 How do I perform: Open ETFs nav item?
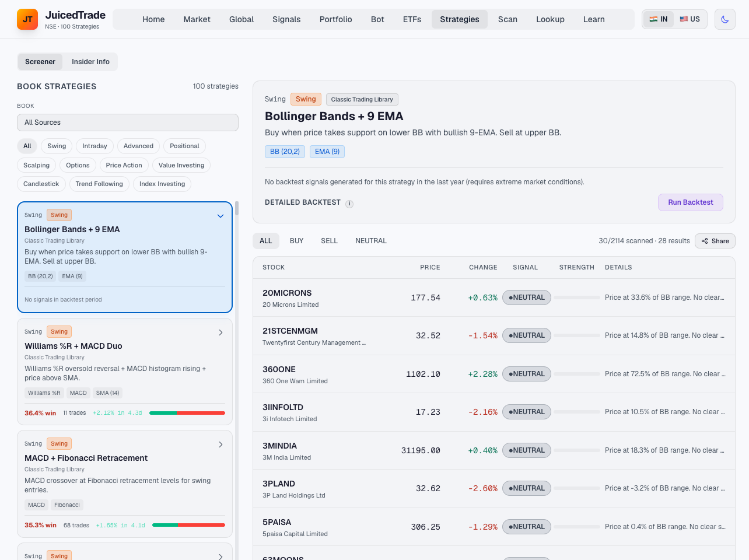(412, 19)
